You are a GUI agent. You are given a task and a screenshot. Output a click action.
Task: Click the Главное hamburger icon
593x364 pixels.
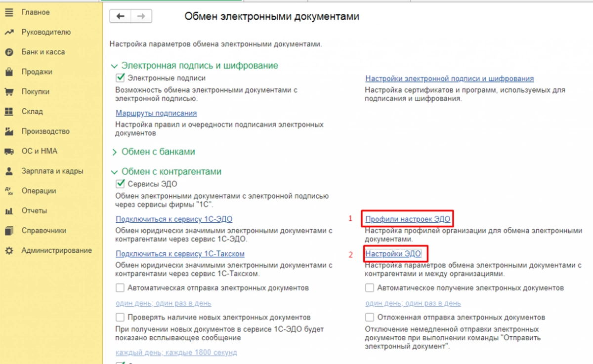point(8,12)
